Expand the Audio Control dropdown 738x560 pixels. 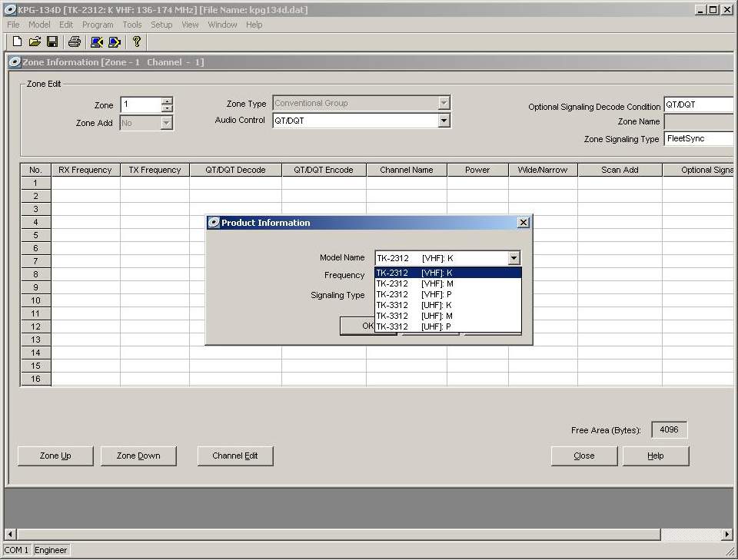(x=444, y=121)
